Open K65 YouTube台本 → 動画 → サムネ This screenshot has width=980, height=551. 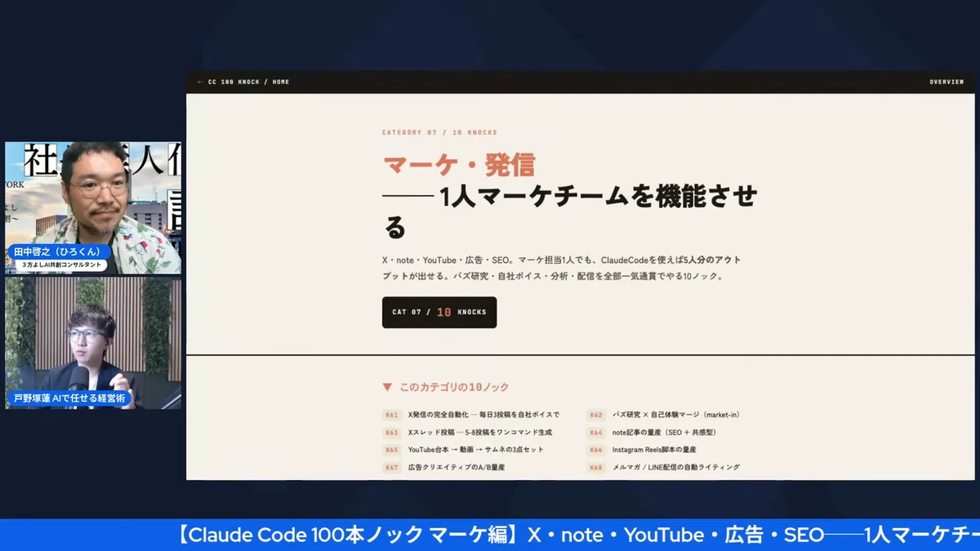point(463,450)
